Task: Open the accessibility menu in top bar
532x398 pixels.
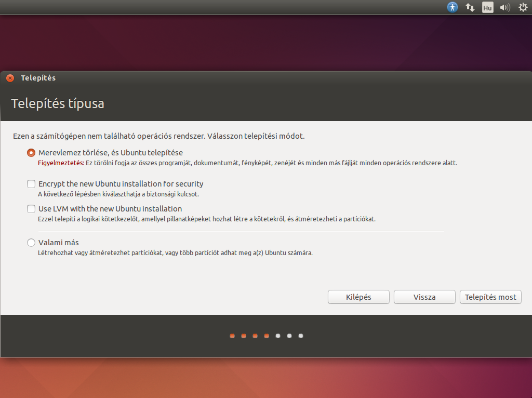Action: (x=453, y=7)
